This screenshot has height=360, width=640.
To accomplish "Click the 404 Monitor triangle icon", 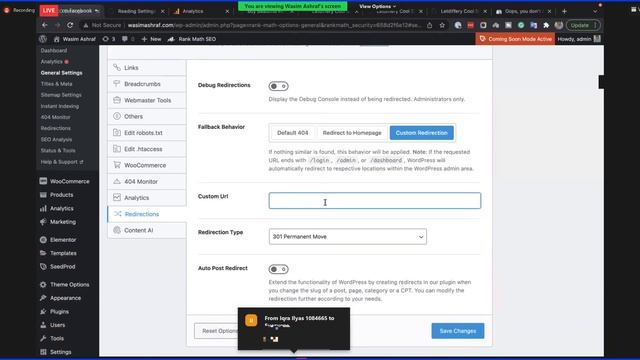I will [x=117, y=181].
